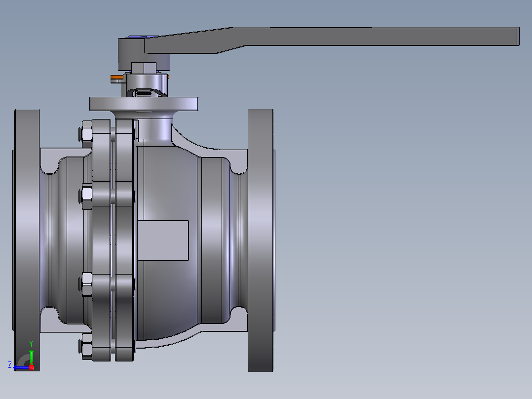
Task: Select the left end pipe flange
Action: pos(27,240)
